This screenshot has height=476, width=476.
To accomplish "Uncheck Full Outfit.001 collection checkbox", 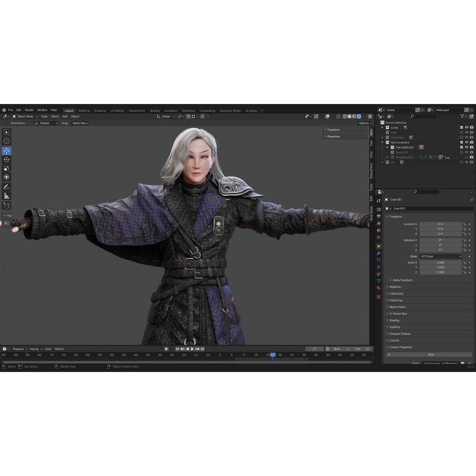I will tap(461, 148).
